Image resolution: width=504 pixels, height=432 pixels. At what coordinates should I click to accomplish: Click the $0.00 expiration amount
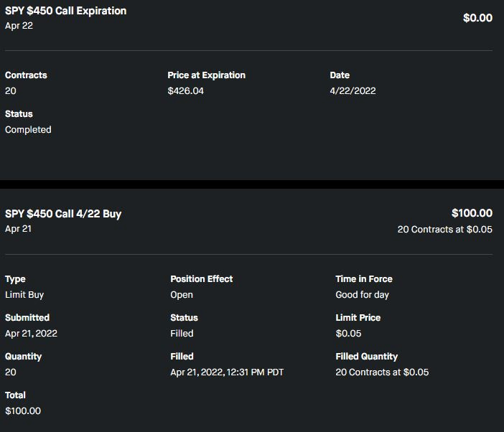[x=477, y=18]
